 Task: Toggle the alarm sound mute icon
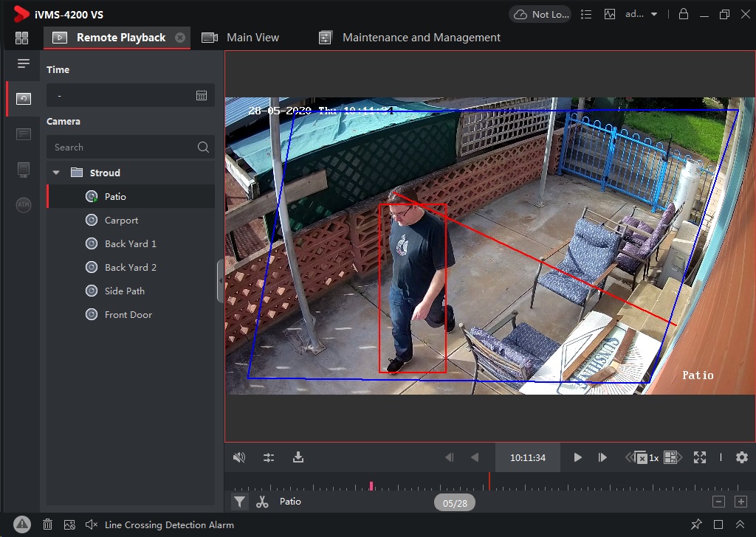(91, 524)
